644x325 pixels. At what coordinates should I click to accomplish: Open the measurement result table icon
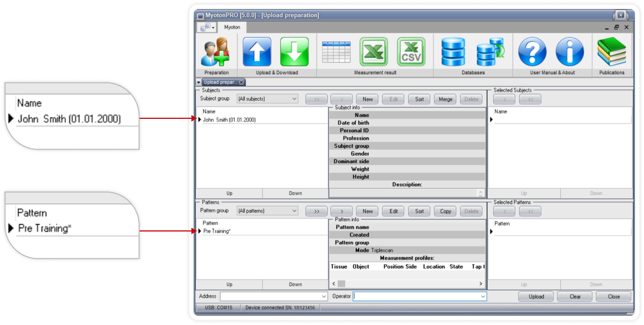(337, 52)
